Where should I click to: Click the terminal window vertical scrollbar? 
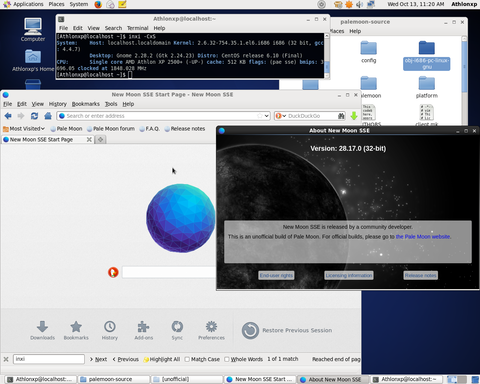pyautogui.click(x=327, y=55)
